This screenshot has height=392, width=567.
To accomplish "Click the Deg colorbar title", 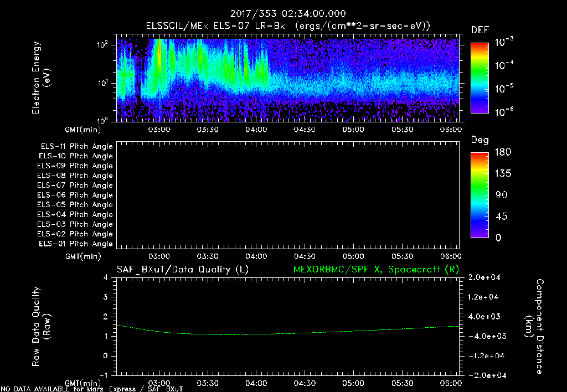I will point(480,140).
